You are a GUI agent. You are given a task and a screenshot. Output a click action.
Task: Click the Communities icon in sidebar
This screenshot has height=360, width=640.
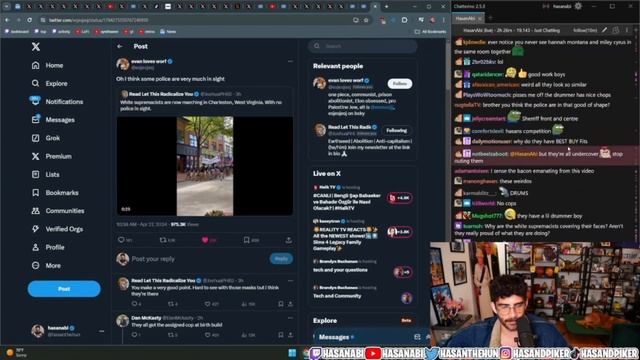(x=36, y=211)
